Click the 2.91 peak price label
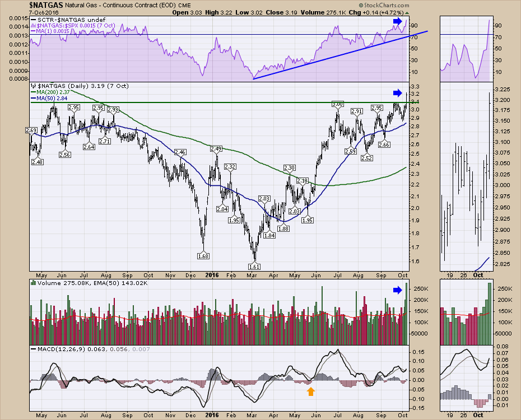 coord(356,111)
